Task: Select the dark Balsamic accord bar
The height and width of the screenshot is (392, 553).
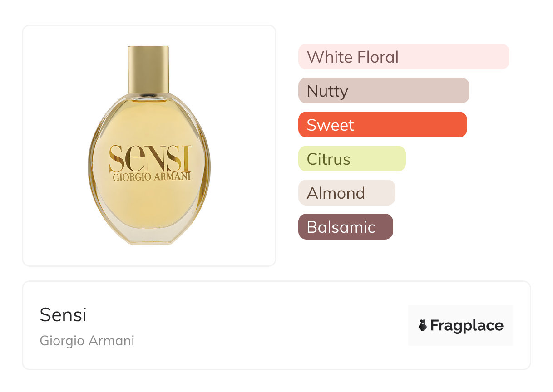Action: tap(346, 227)
